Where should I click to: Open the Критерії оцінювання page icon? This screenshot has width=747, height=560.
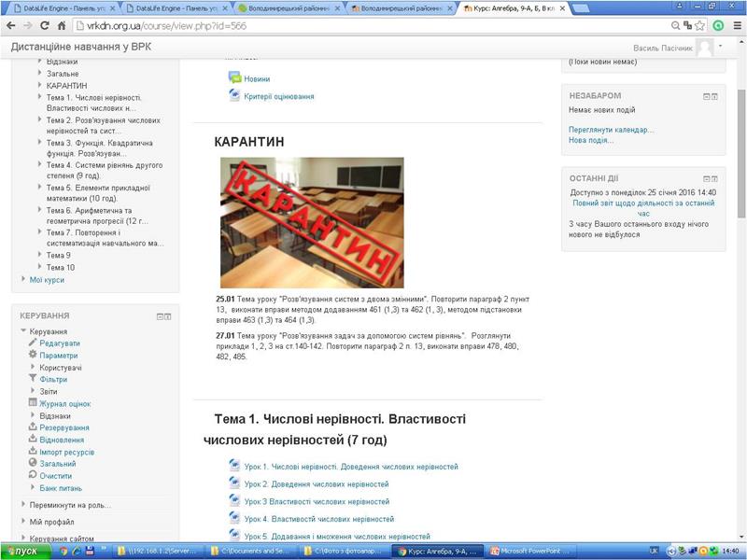(x=234, y=95)
